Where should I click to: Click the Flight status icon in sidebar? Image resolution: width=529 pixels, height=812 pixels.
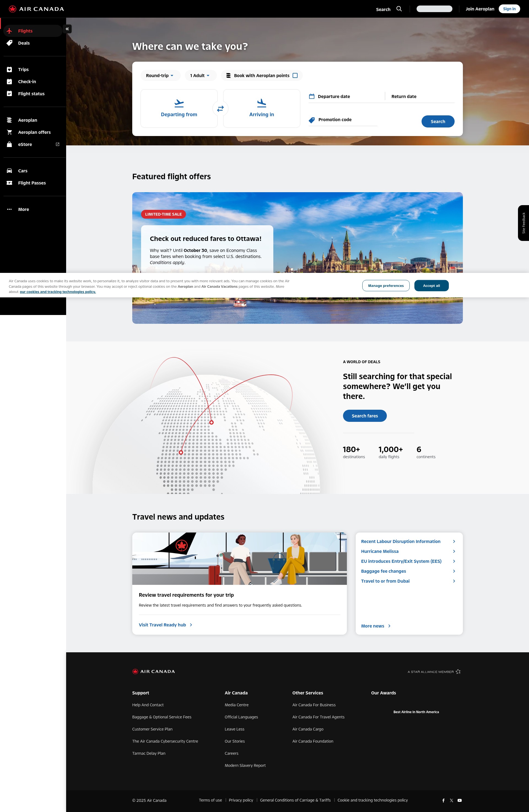(x=10, y=94)
